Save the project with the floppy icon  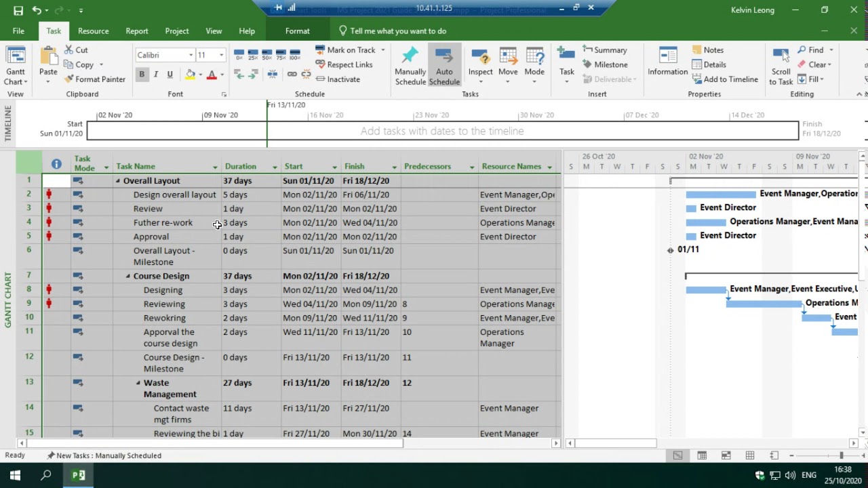[x=18, y=10]
